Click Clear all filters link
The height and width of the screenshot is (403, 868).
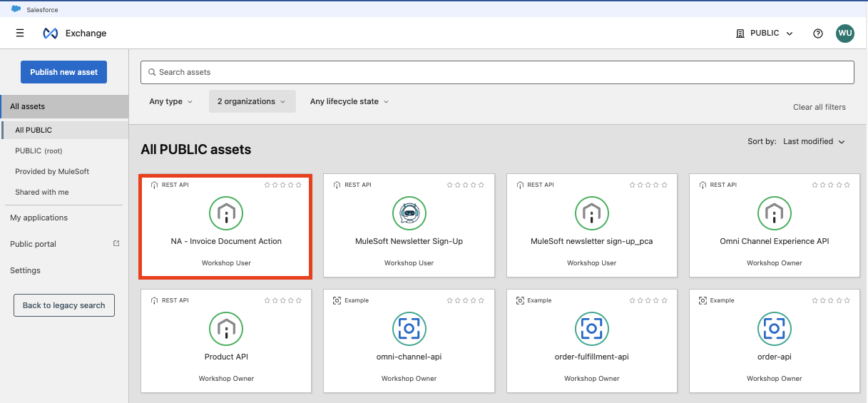coord(820,107)
